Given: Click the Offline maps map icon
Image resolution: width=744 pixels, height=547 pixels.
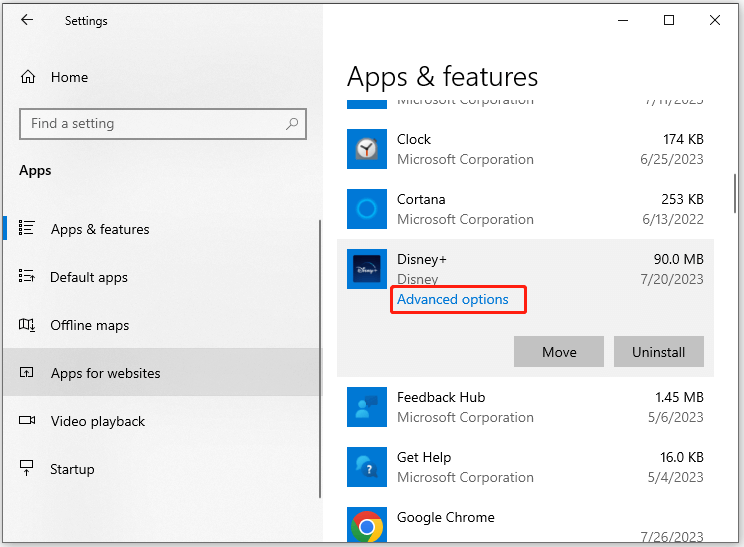Looking at the screenshot, I should (x=26, y=325).
